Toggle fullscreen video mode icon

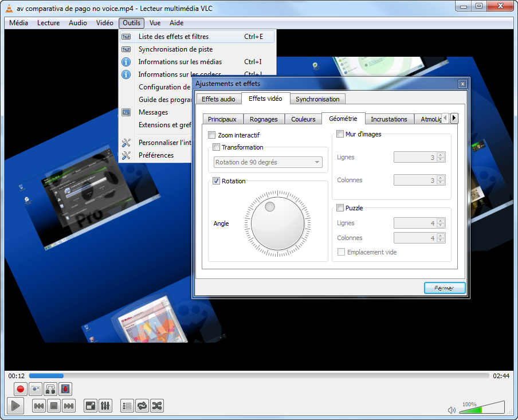90,406
